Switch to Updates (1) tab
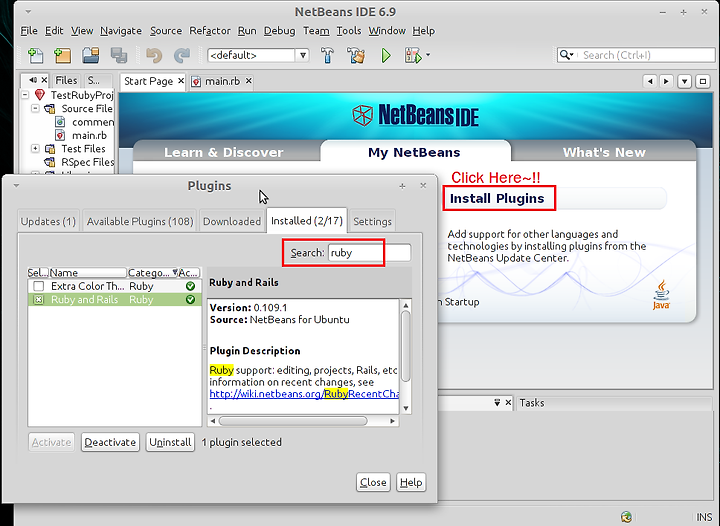720x526 pixels. (48, 221)
